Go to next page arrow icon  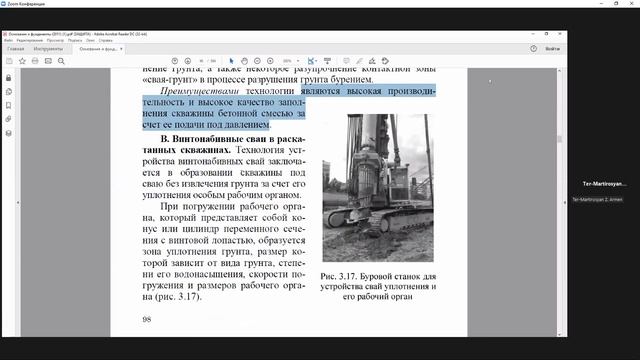[x=188, y=61]
